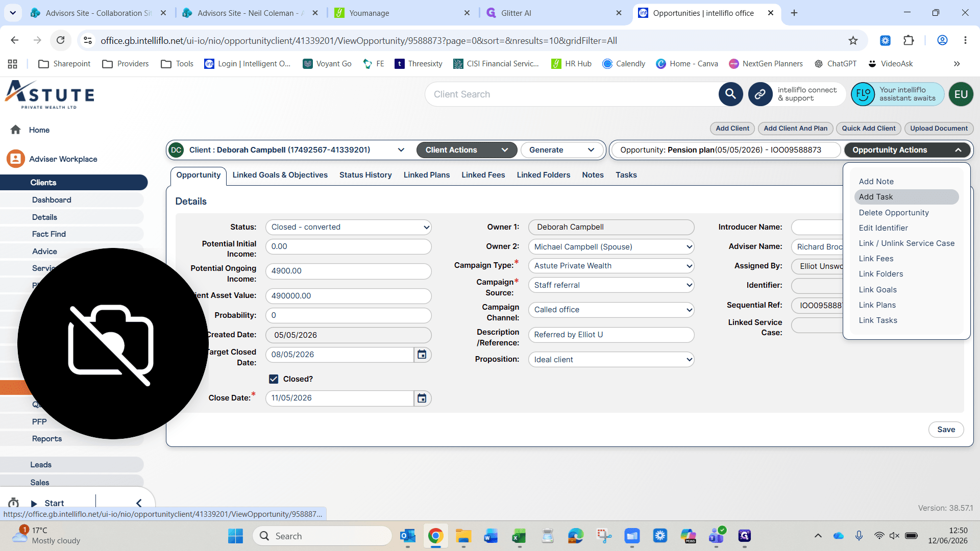The image size is (980, 551).
Task: Click the Add Client button
Action: click(x=732, y=129)
